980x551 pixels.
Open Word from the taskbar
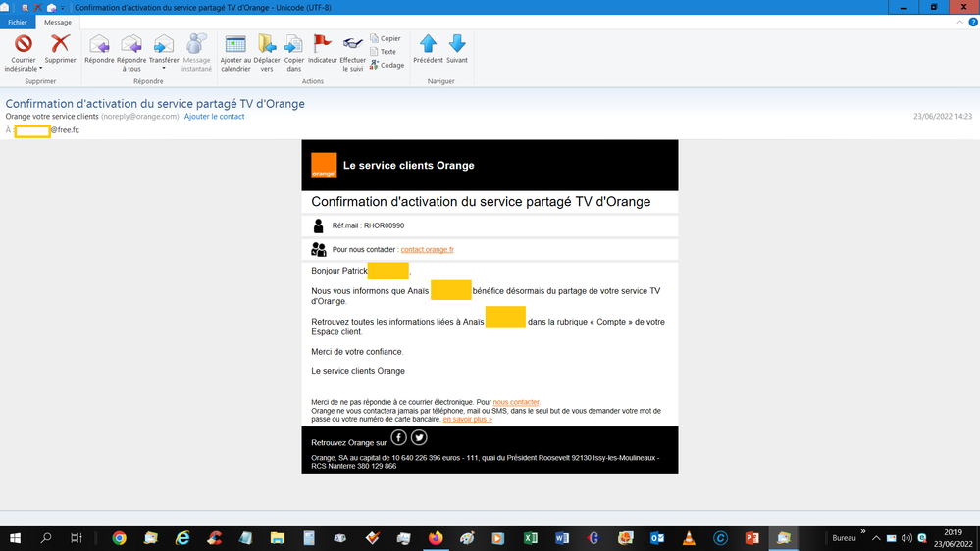[x=562, y=538]
